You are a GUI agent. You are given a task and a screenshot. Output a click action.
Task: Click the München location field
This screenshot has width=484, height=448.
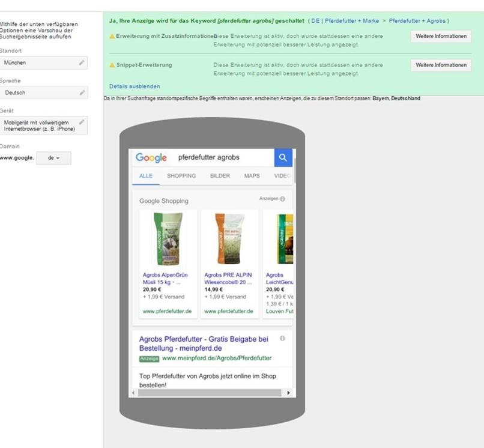[43, 62]
